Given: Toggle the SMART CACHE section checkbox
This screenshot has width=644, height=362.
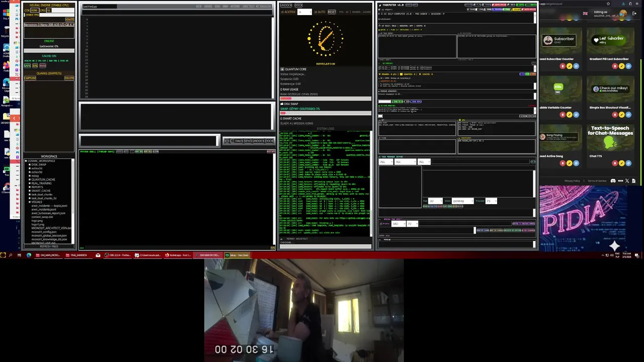Looking at the screenshot, I should 282,119.
